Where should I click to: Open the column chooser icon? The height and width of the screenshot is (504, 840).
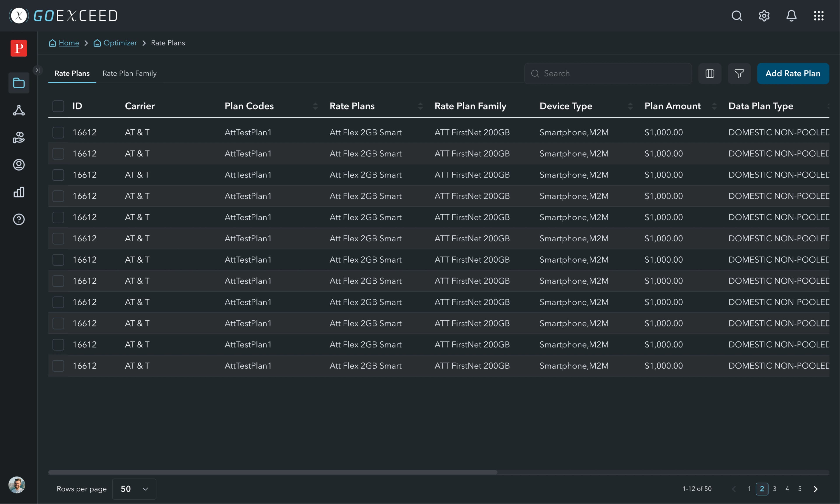click(710, 73)
